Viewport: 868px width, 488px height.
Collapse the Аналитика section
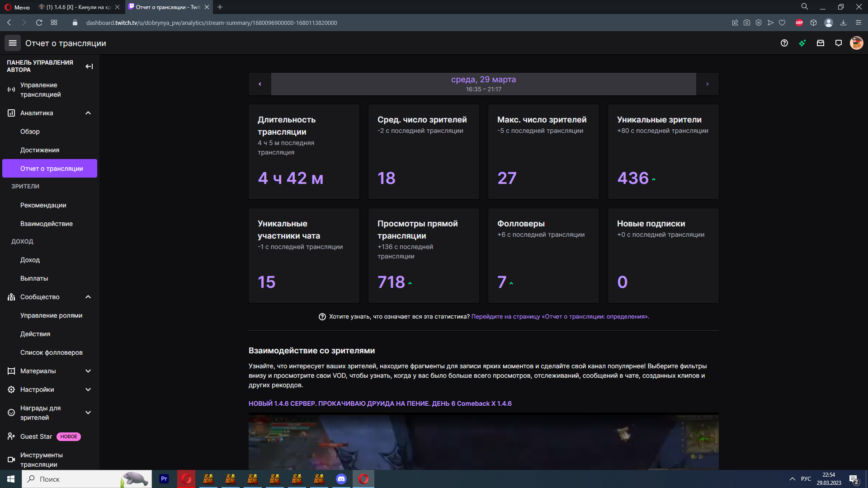88,113
